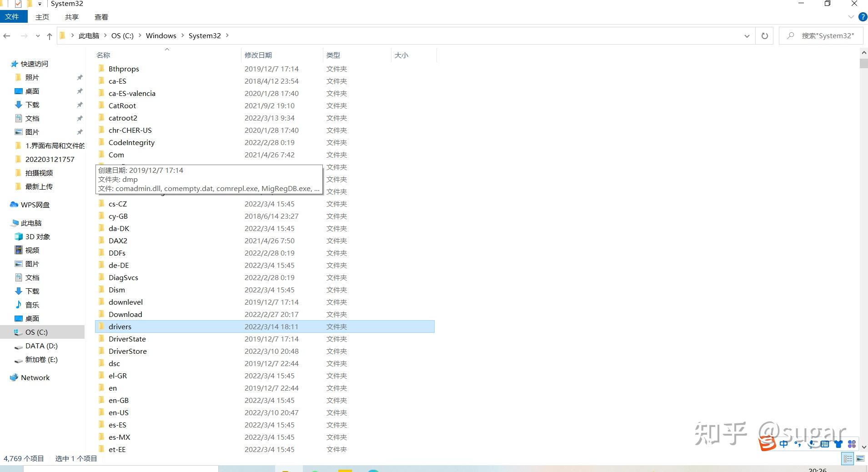868x472 pixels.
Task: Unpin 下载 from Quick Access
Action: pyautogui.click(x=80, y=105)
